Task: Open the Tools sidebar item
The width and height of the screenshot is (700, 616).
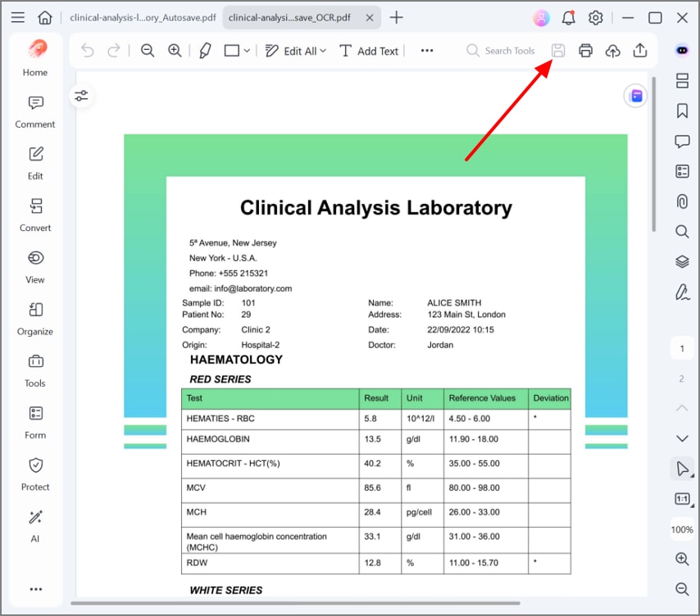Action: pyautogui.click(x=35, y=371)
